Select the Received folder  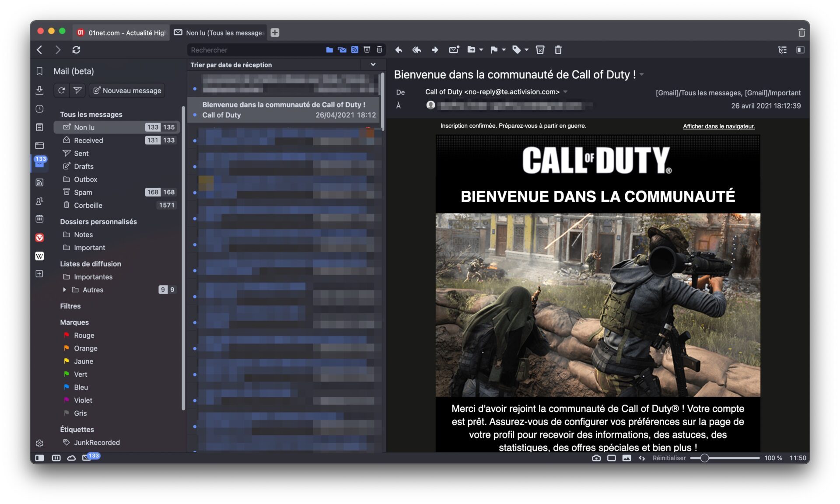(x=117, y=140)
